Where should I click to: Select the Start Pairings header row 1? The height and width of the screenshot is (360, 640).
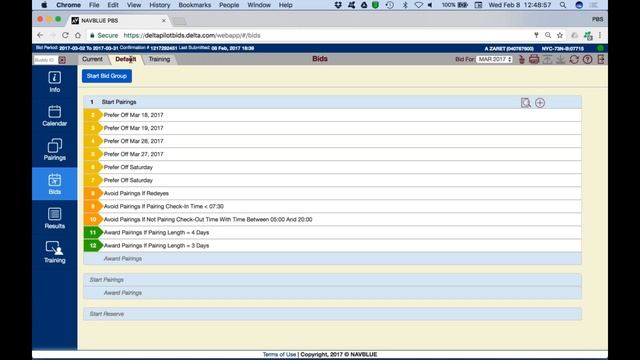(333, 102)
